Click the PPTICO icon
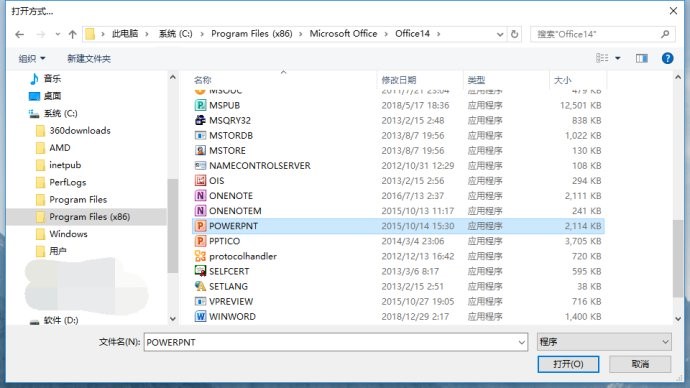690x388 pixels. [200, 241]
